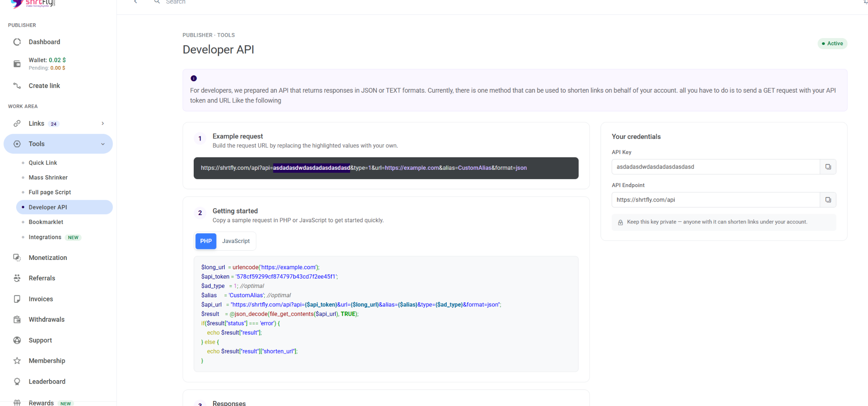Click the PHP sample code block

tap(386, 314)
